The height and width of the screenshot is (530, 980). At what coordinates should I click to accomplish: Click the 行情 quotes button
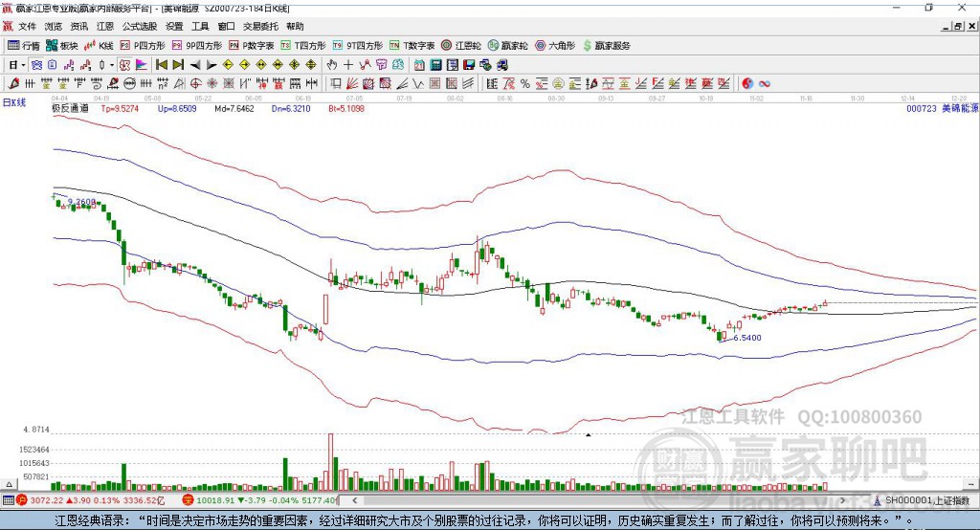click(24, 46)
